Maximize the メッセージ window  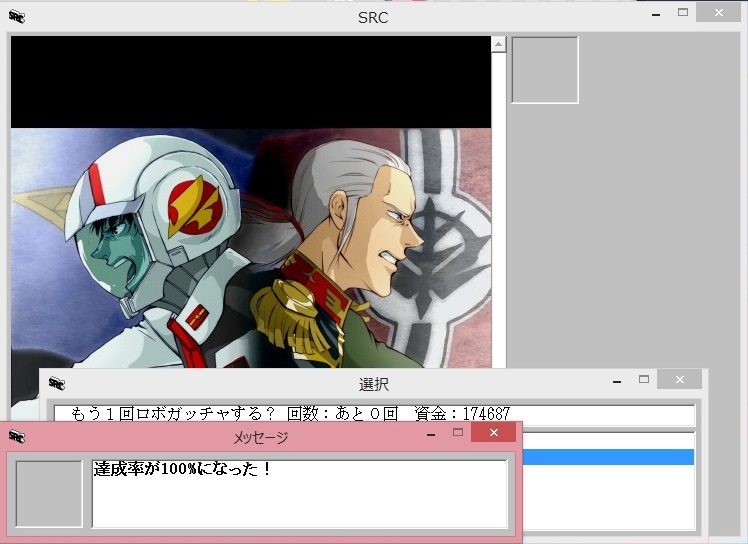click(458, 432)
